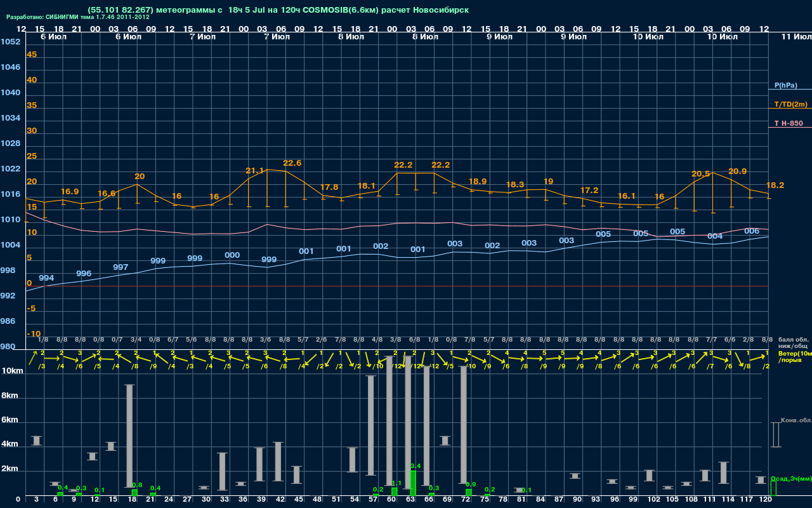The image size is (812, 508).
Task: Click the 0.8 precipitation value
Action: [x=137, y=485]
